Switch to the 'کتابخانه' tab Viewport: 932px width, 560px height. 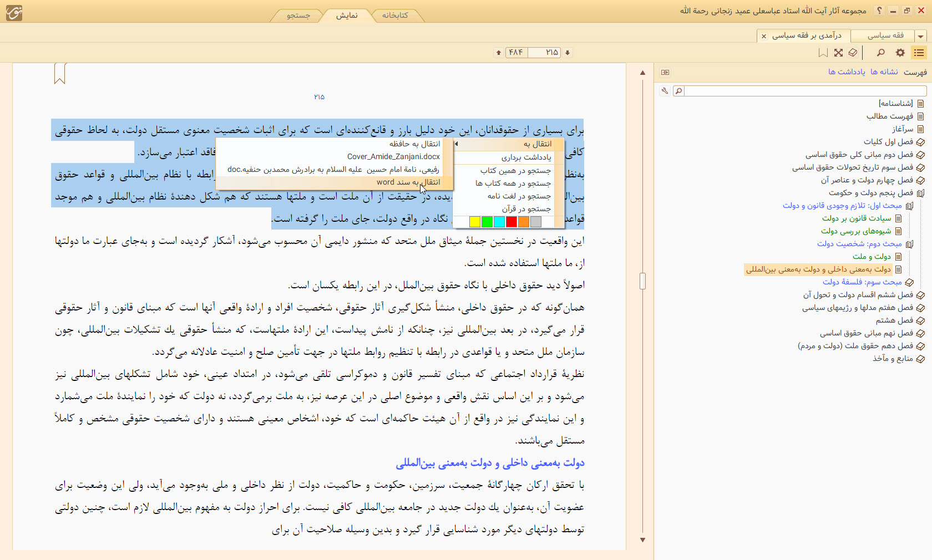[394, 16]
